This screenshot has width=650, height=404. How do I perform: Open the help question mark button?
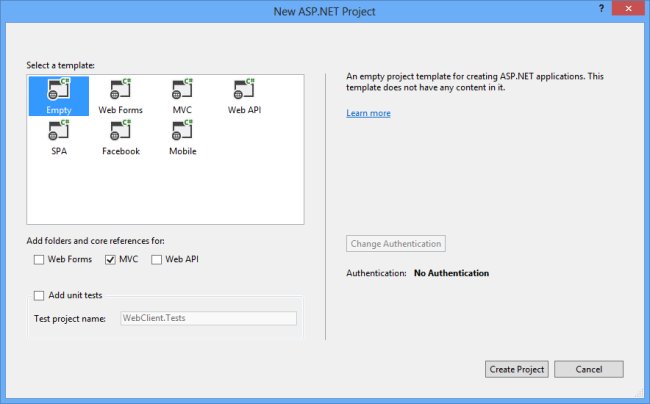pyautogui.click(x=601, y=8)
